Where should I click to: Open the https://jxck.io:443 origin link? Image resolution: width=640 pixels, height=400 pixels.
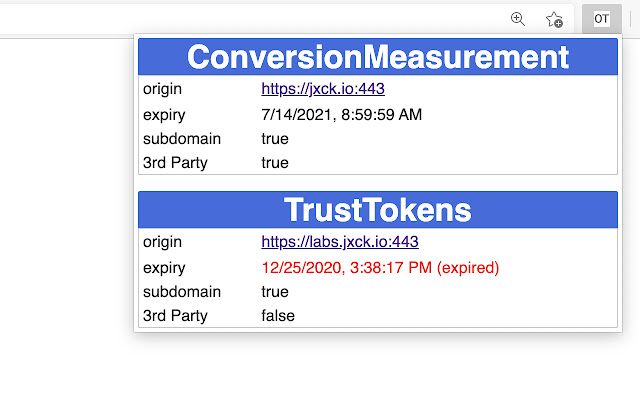coord(323,89)
